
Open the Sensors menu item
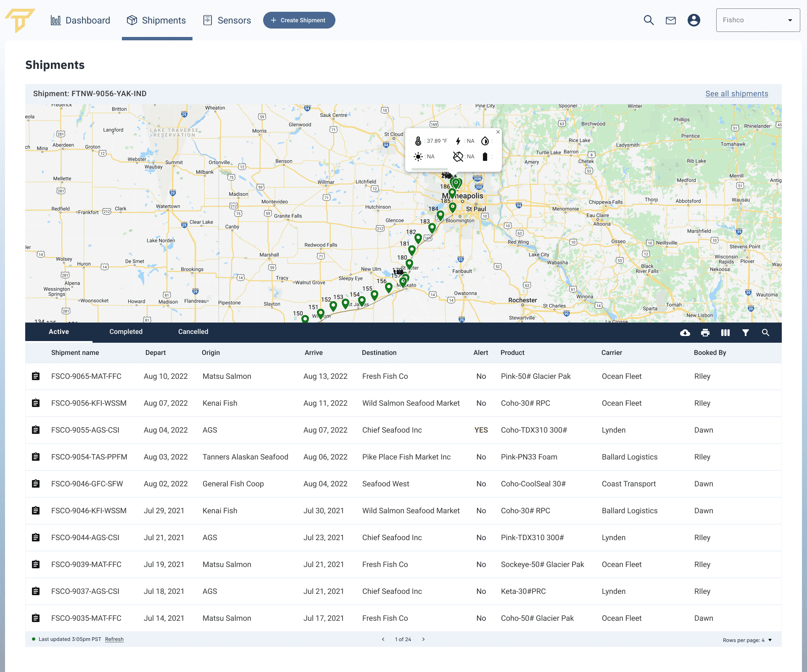coord(227,20)
